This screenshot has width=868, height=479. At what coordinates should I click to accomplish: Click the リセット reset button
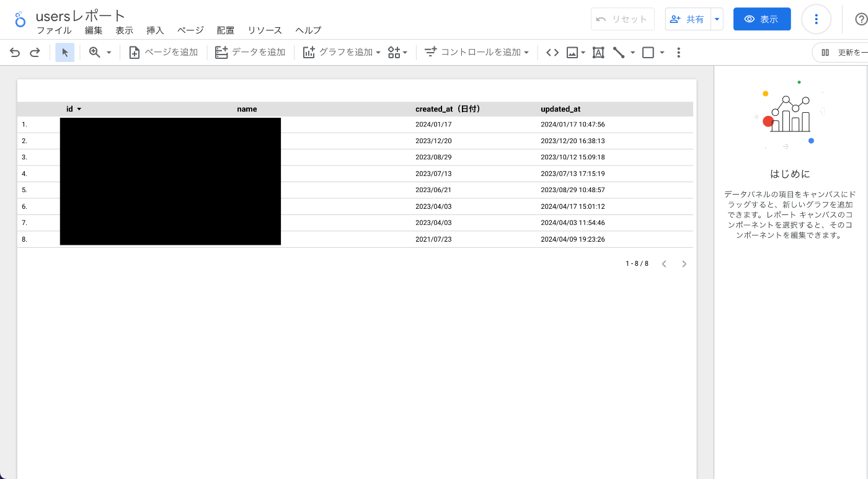pyautogui.click(x=622, y=19)
